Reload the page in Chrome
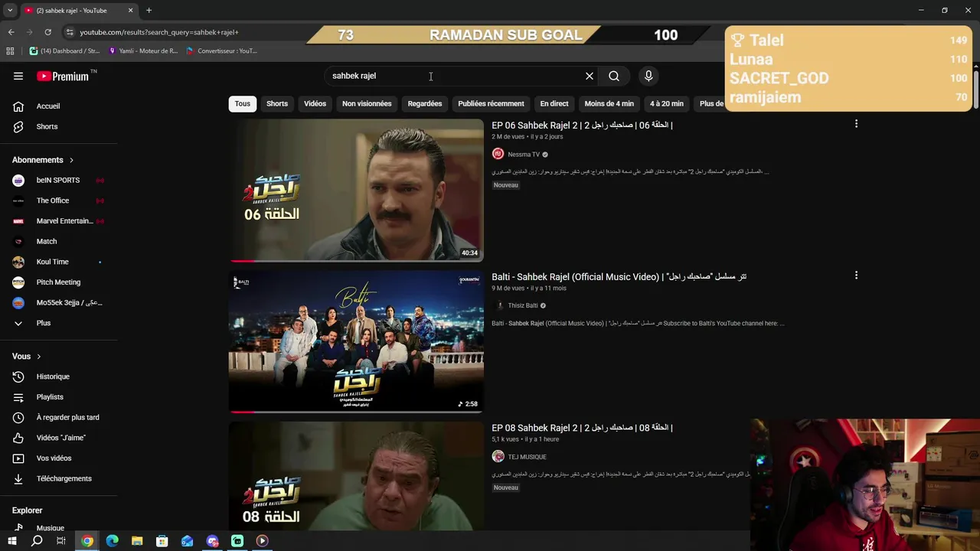 pyautogui.click(x=47, y=32)
